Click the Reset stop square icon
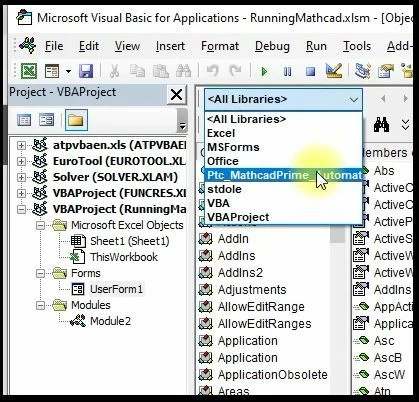This screenshot has width=419, height=402. (310, 71)
